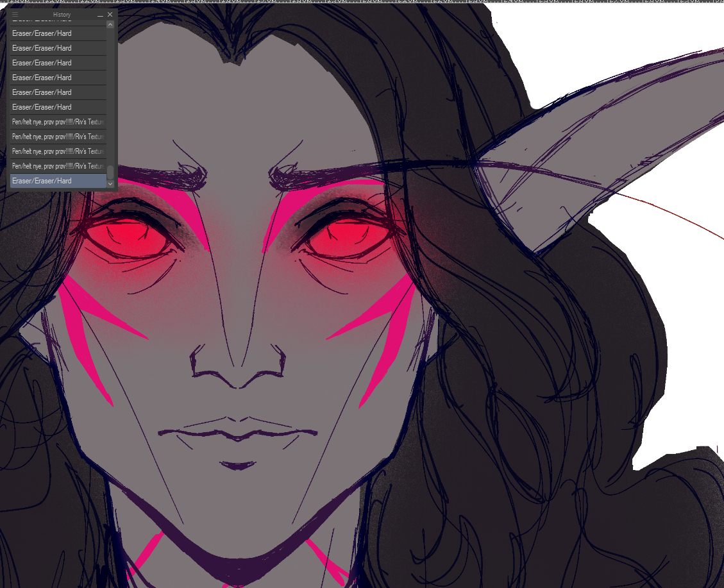This screenshot has height=588, width=724.
Task: Select Eraser/Eraser/Hard entry directly above Pen entries
Action: pos(58,107)
